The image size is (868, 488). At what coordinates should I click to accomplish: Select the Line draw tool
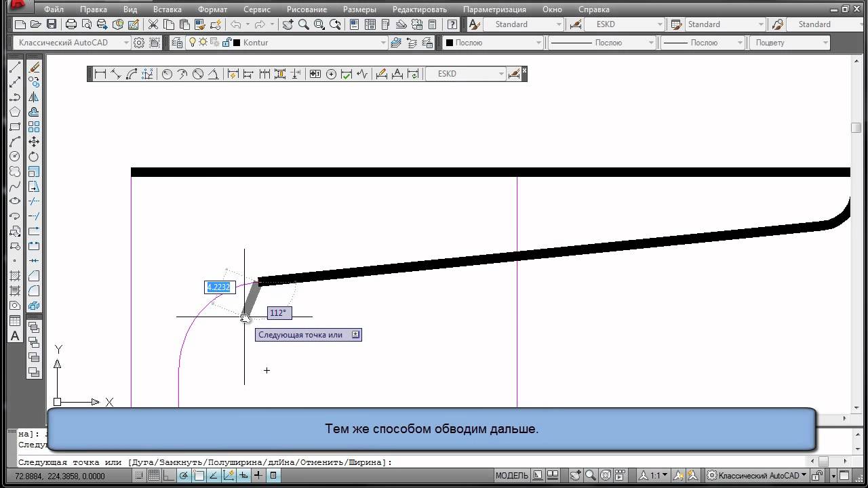(x=14, y=67)
